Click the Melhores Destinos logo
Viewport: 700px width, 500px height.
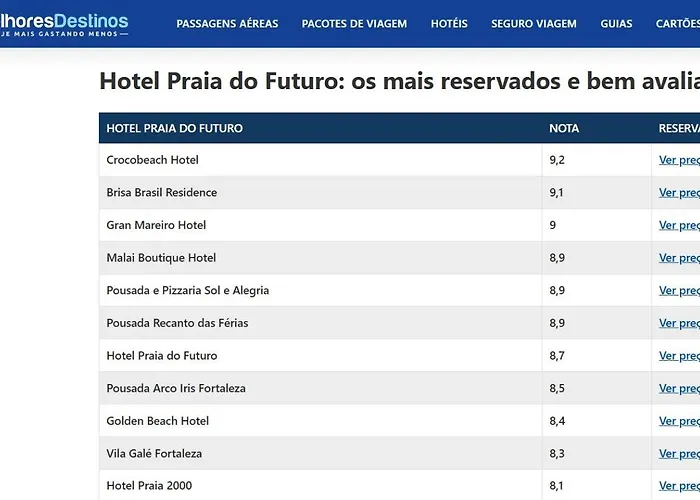click(64, 25)
